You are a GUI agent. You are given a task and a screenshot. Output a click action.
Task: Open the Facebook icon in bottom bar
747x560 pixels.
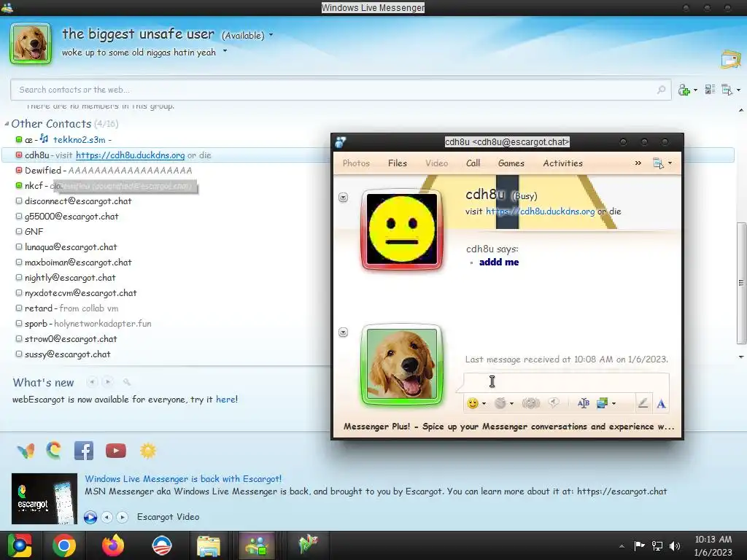pos(84,451)
